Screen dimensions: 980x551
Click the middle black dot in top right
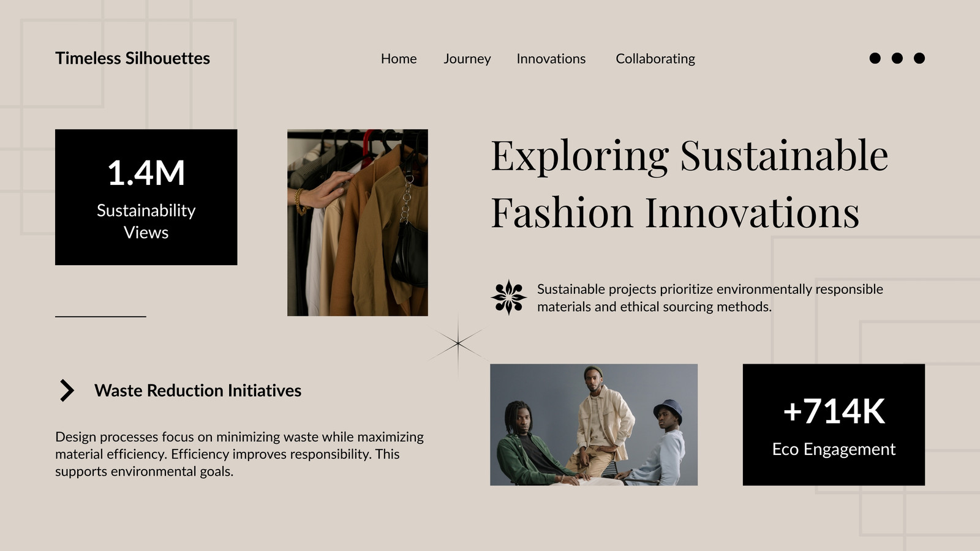897,58
